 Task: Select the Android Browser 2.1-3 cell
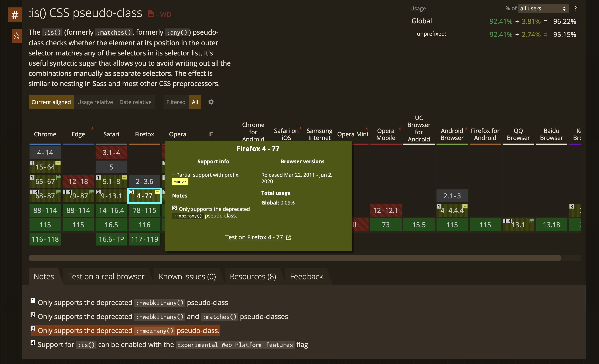(452, 196)
